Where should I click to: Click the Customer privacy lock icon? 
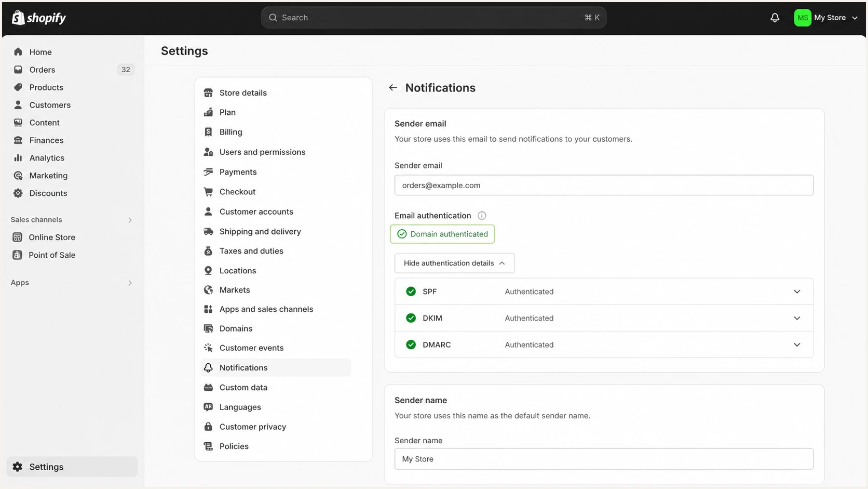point(208,427)
